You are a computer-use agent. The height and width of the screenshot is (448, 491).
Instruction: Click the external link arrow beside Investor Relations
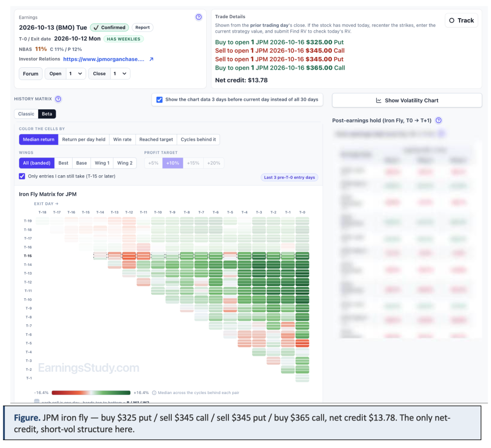click(x=152, y=59)
